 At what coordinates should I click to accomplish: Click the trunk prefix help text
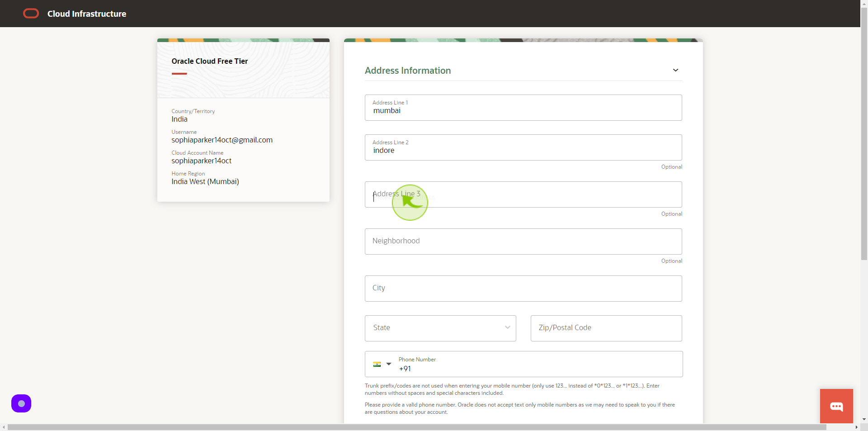click(x=512, y=389)
